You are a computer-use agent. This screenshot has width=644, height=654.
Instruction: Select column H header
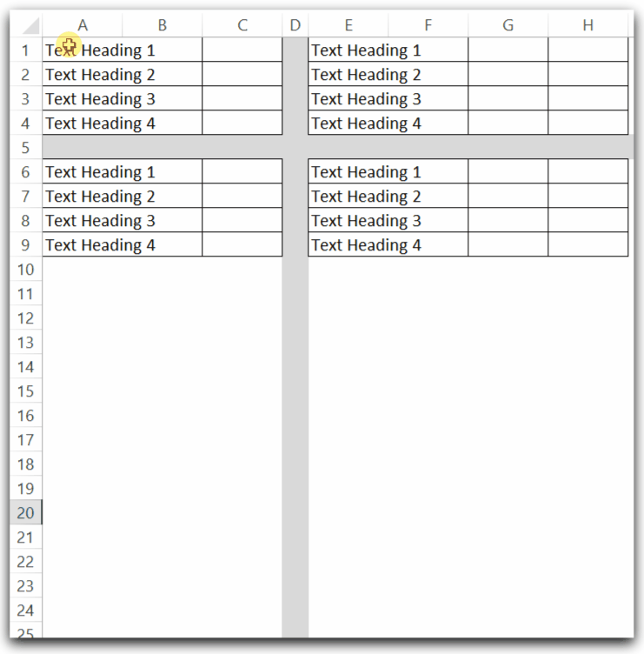588,25
